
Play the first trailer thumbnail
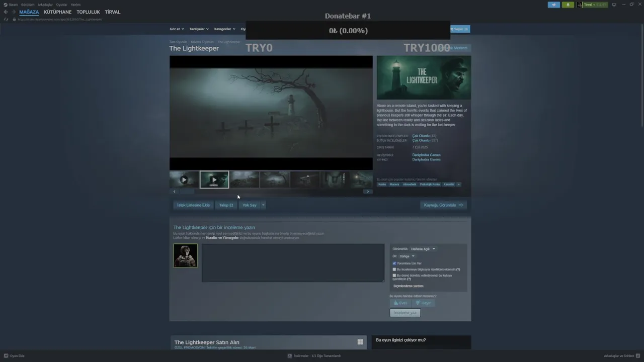click(x=184, y=179)
